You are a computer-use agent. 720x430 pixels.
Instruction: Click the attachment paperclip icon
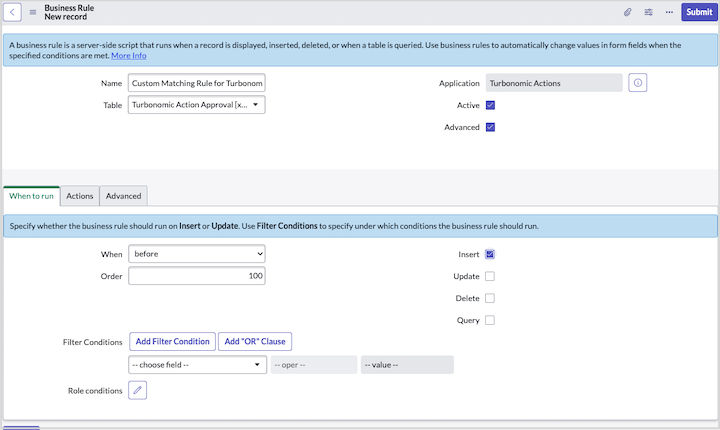pos(627,12)
